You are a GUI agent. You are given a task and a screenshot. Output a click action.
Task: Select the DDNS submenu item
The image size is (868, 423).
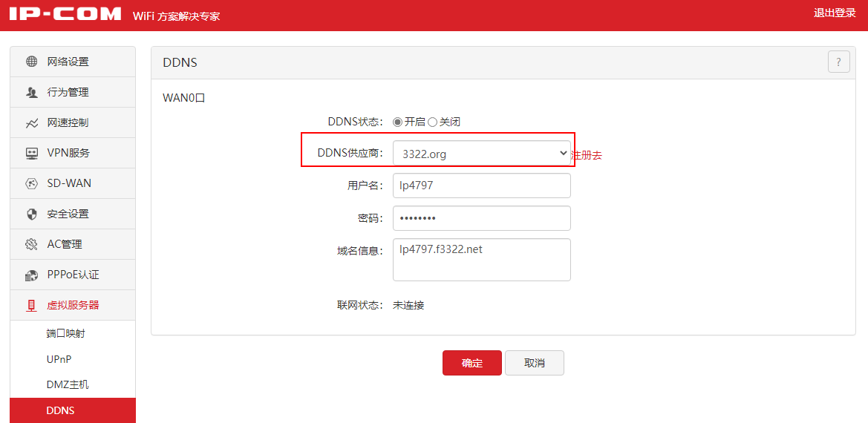point(73,410)
